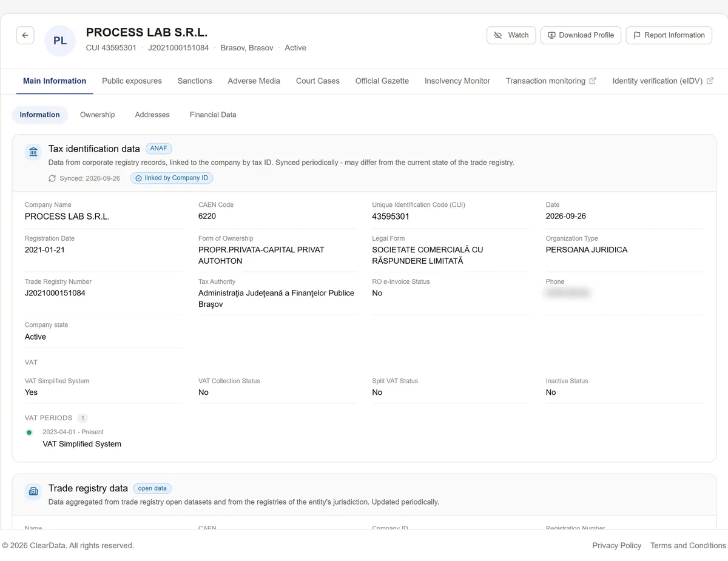The width and height of the screenshot is (728, 561).
Task: Open the Insolvency Monitor tab
Action: tap(457, 81)
